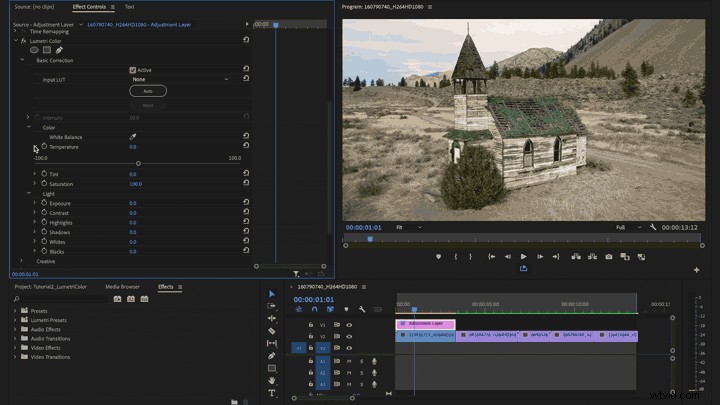The image size is (720, 405).
Task: Hide the V2 track output eye
Action: pos(349,337)
